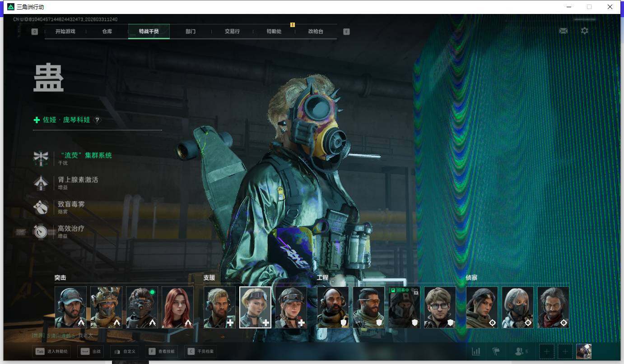Select the grey-bearded 侦察 operator
The width and height of the screenshot is (624, 364).
[553, 307]
